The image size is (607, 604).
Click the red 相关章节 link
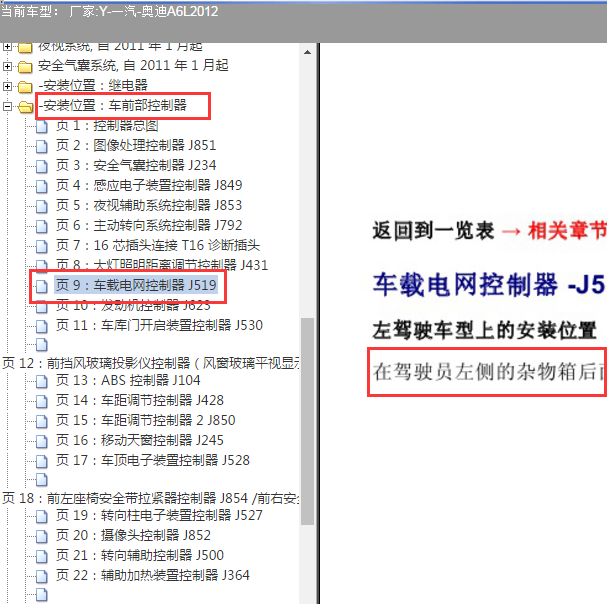tap(567, 231)
